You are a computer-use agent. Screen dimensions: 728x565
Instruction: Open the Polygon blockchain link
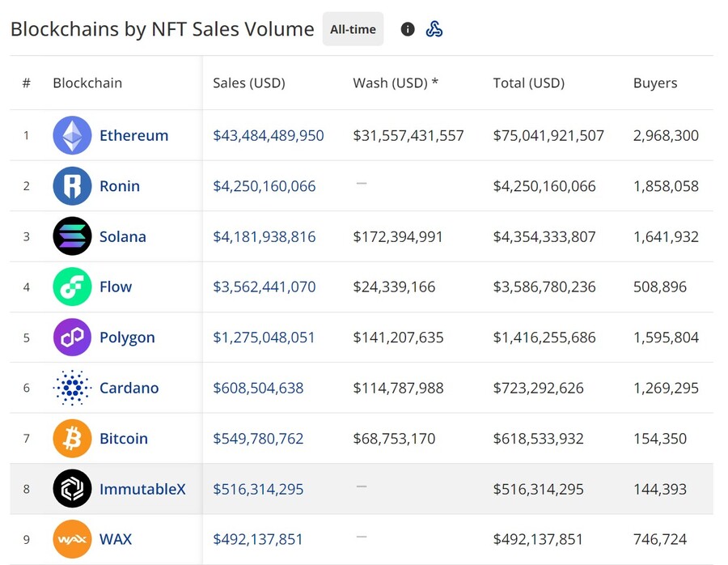[x=127, y=338]
